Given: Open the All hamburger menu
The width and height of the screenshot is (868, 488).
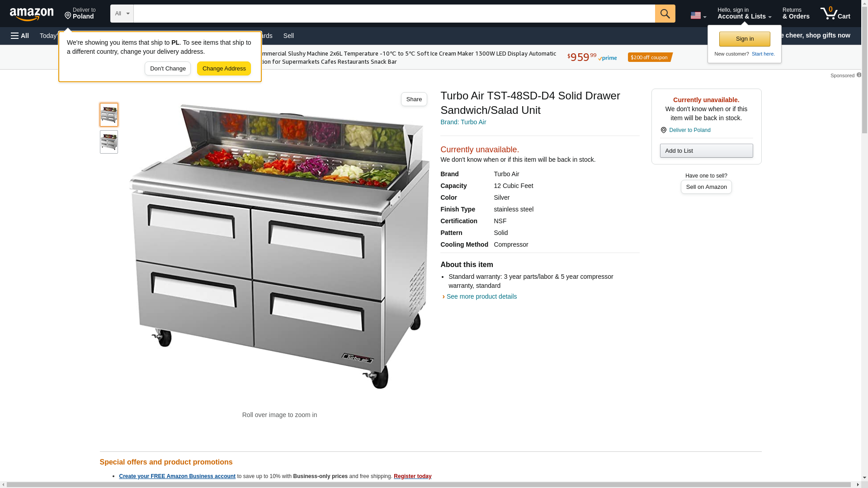Looking at the screenshot, I should click(x=20, y=36).
